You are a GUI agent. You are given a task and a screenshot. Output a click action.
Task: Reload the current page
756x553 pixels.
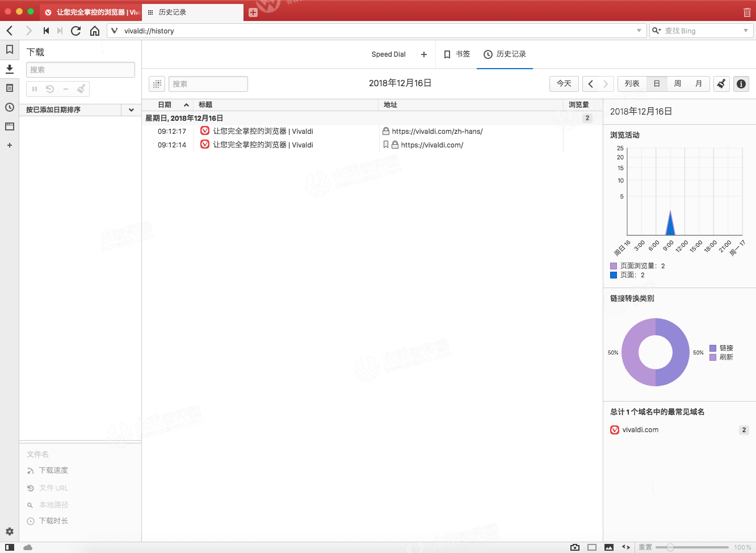[75, 31]
